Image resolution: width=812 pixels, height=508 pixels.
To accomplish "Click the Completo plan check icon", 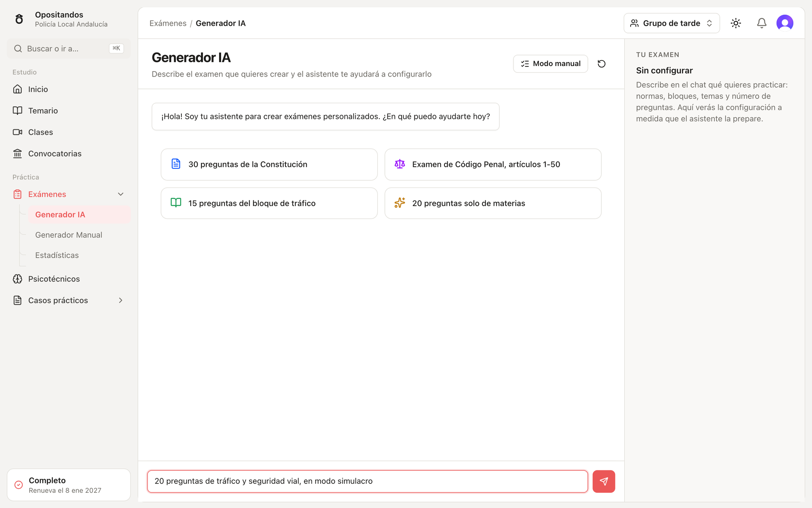I will point(19,485).
